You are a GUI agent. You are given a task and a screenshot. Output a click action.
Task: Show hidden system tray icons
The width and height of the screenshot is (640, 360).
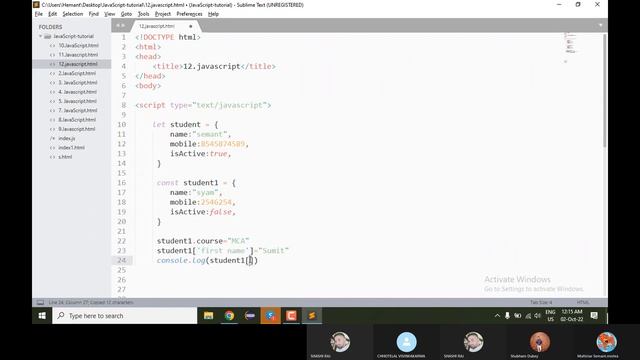(497, 316)
